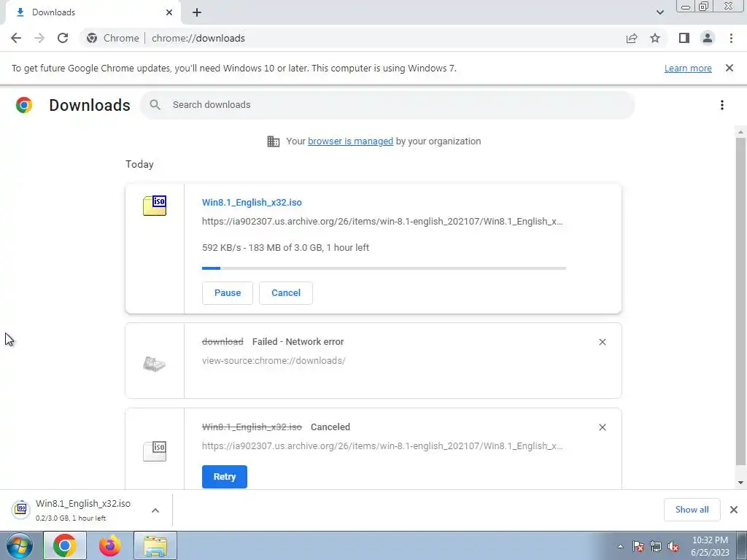The image size is (747, 560).
Task: Open the Learn more link
Action: 688,68
